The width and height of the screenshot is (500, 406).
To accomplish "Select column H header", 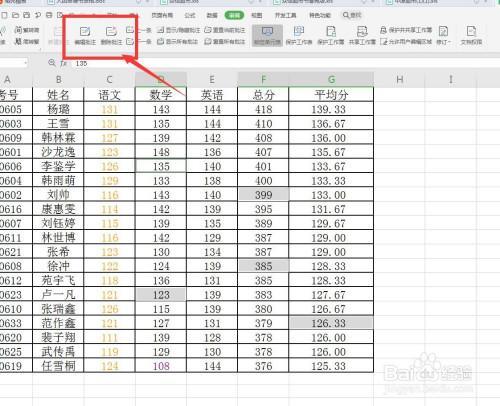I will tap(399, 80).
